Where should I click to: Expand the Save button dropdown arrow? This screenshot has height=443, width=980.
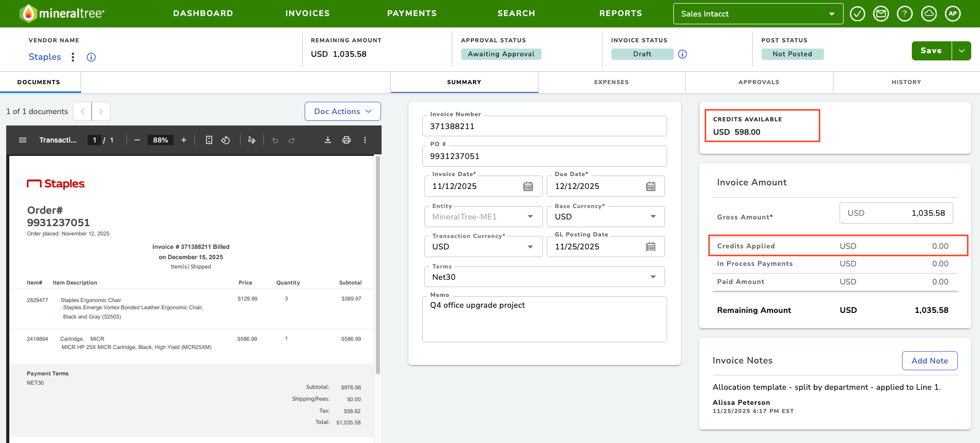(961, 51)
